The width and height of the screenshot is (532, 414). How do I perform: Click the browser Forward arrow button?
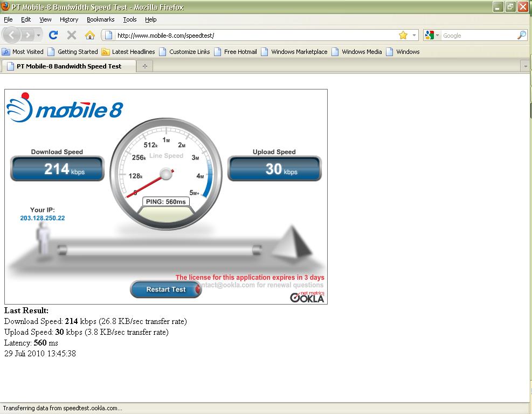click(28, 35)
